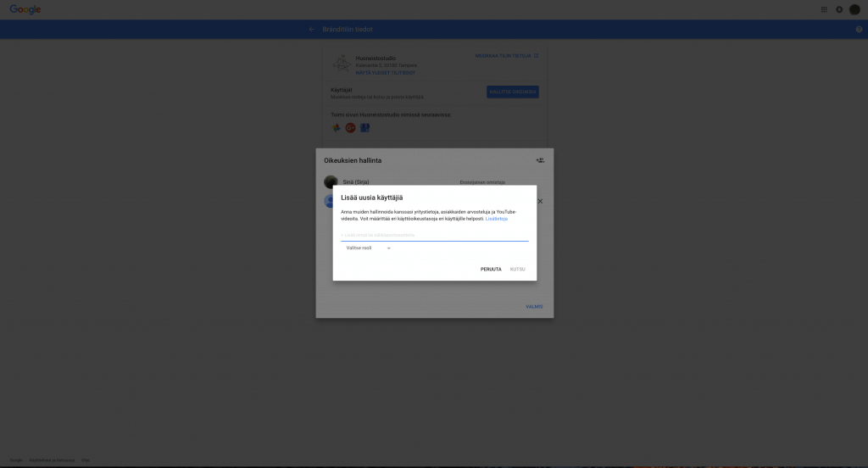Click the Google My Business icon
Viewport: 868px width, 468px height.
point(364,128)
